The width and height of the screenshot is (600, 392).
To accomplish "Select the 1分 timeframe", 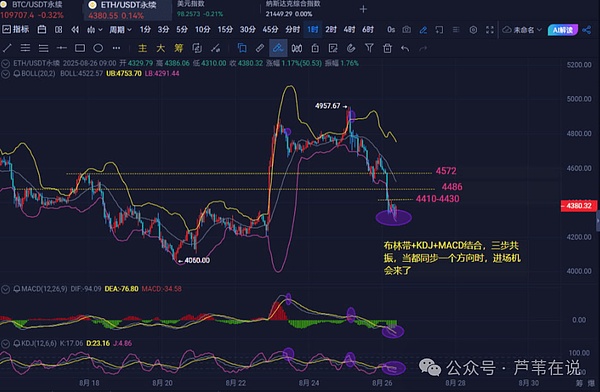I will 145,29.
